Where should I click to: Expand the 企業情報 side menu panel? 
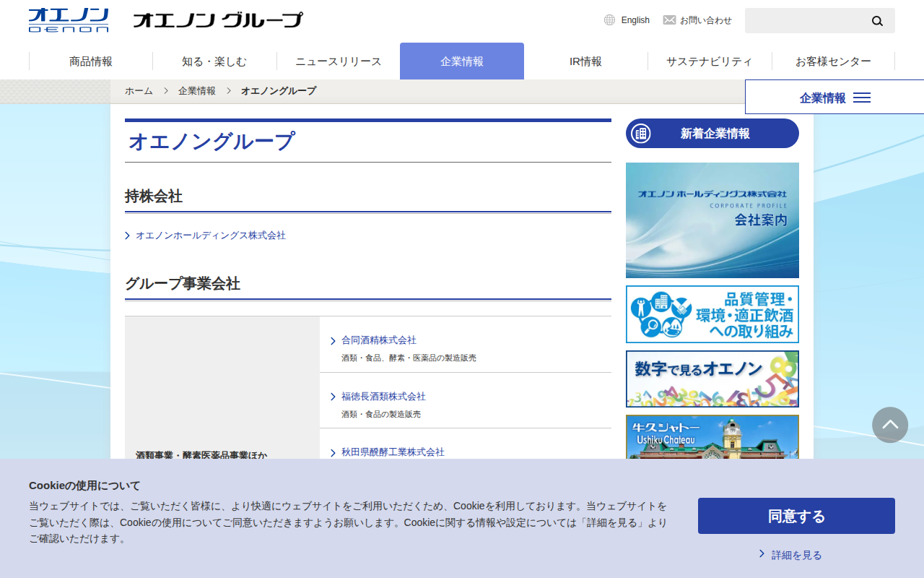pyautogui.click(x=834, y=97)
